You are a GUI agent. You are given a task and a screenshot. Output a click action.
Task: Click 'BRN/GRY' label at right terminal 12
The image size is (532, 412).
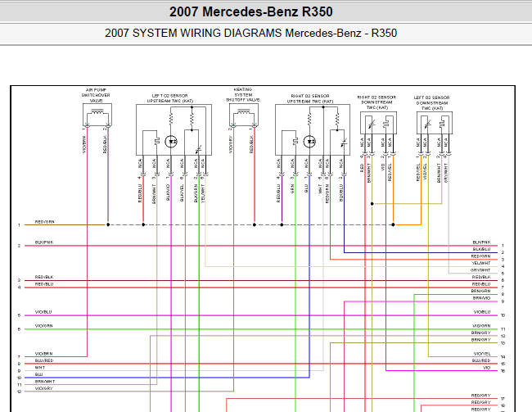pyautogui.click(x=480, y=333)
